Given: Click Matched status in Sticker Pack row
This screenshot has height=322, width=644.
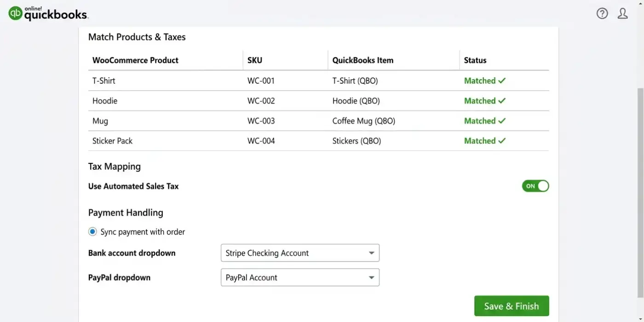Looking at the screenshot, I should click(x=484, y=141).
